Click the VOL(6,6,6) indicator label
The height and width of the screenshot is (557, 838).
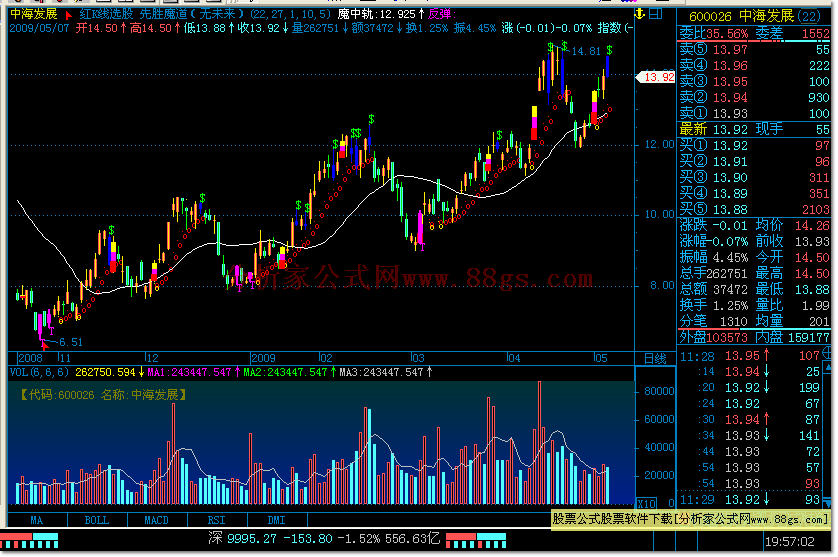click(x=39, y=372)
